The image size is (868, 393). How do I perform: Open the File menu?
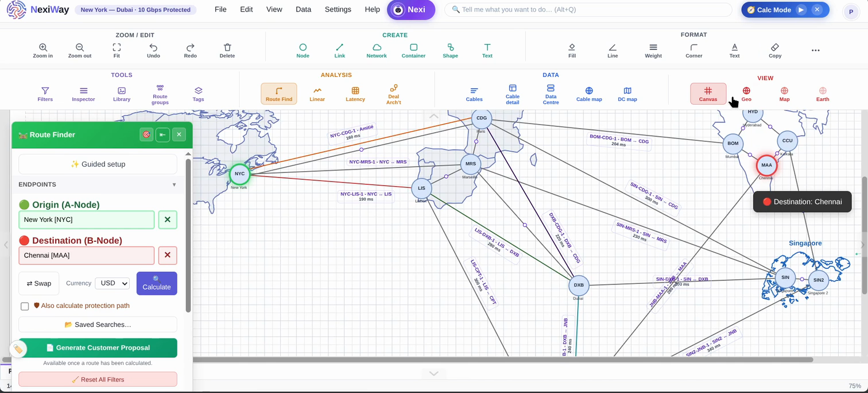pos(220,10)
